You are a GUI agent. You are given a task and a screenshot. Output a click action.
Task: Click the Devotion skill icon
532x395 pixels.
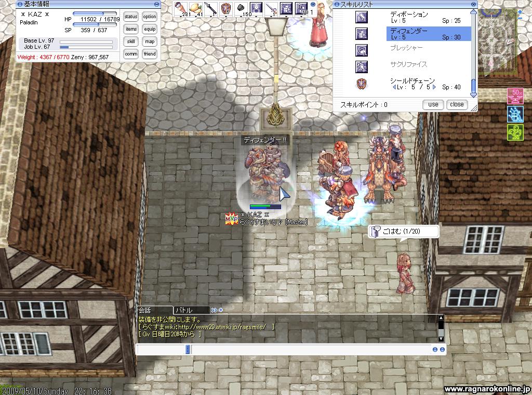tap(362, 17)
